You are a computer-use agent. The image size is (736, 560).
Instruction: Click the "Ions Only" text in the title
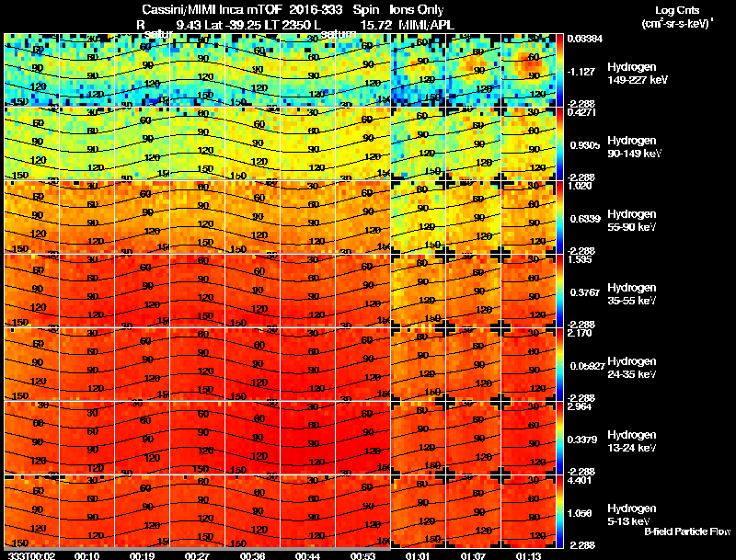[x=417, y=10]
